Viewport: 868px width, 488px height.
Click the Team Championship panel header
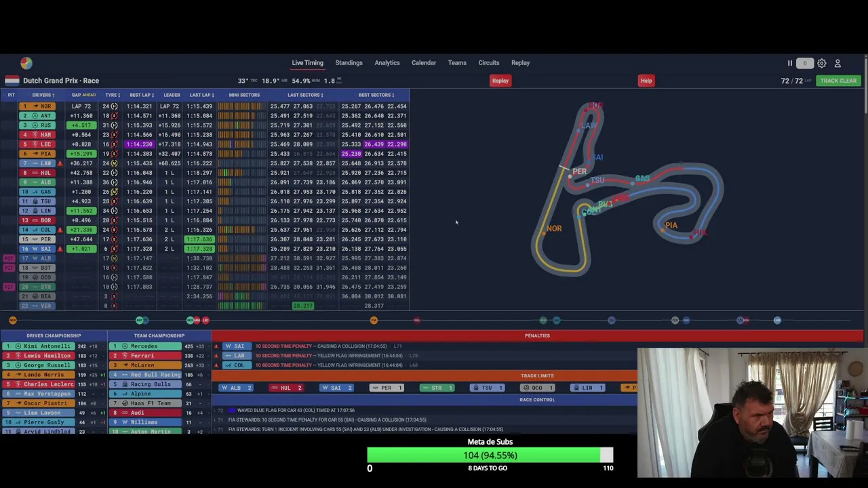pos(159,335)
